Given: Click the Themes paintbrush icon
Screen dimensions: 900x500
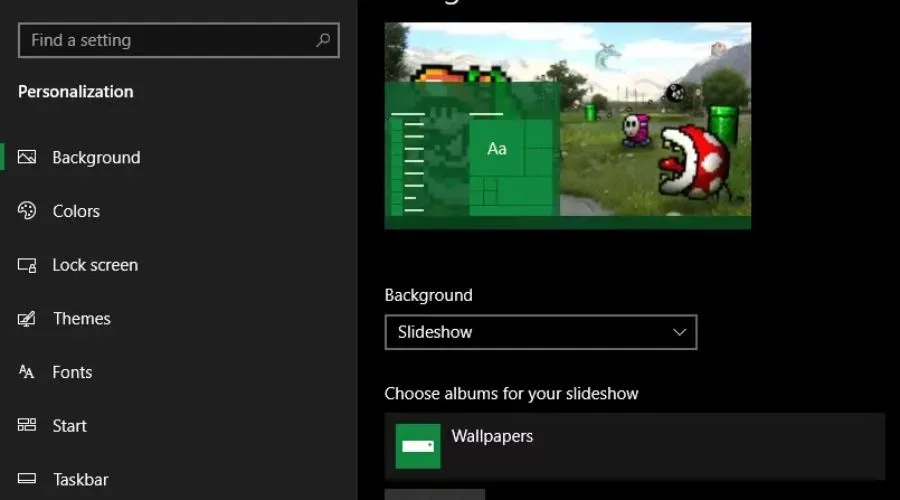Looking at the screenshot, I should coord(27,319).
